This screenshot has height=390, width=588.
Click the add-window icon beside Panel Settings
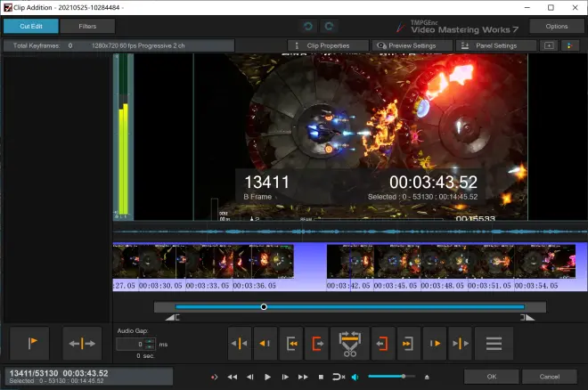pyautogui.click(x=549, y=45)
